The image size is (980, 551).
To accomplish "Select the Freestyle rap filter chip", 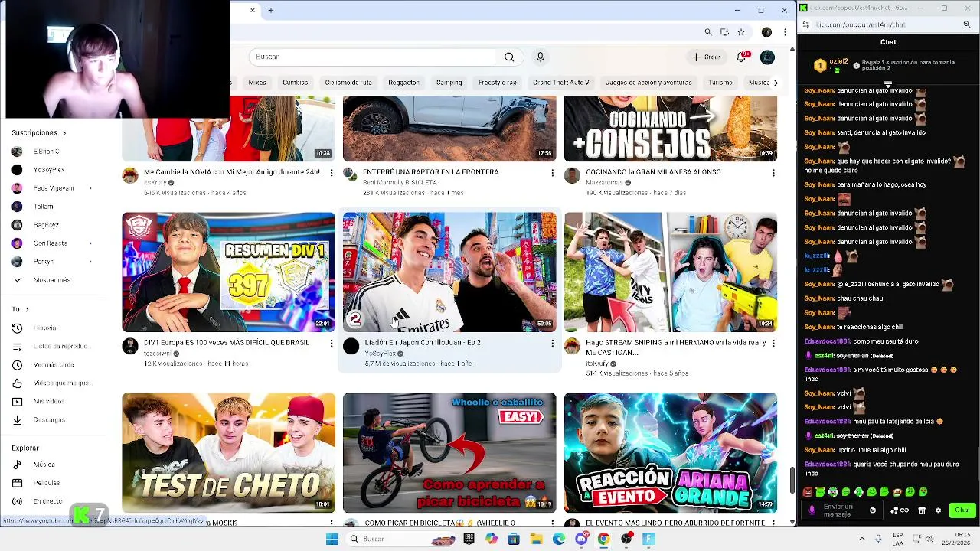I will pos(497,83).
